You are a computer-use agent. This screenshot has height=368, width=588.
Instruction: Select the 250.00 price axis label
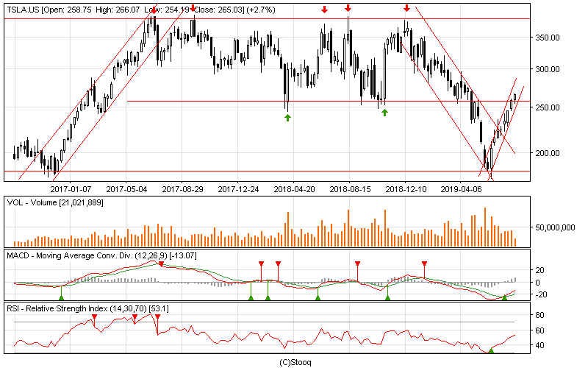pos(547,107)
